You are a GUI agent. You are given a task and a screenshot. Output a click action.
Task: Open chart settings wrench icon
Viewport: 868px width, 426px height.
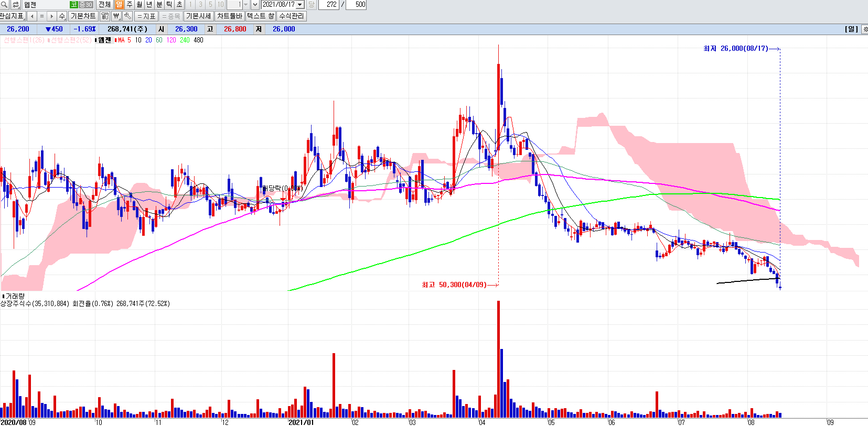127,16
